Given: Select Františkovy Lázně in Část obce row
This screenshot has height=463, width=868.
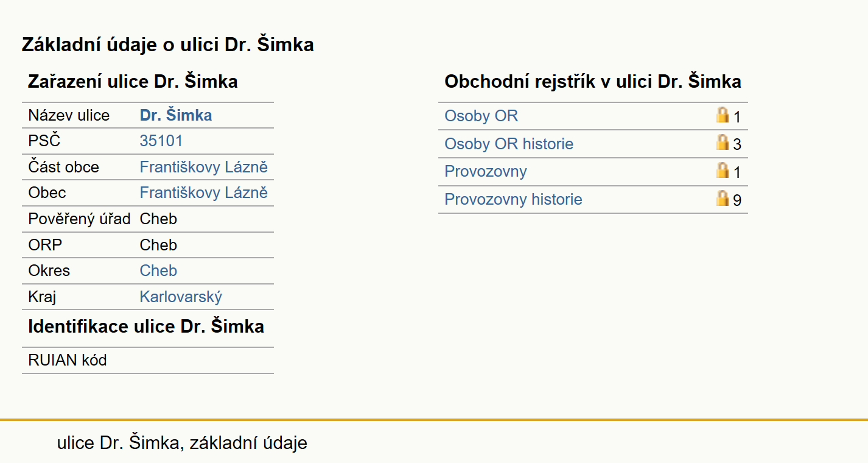Looking at the screenshot, I should tap(203, 168).
